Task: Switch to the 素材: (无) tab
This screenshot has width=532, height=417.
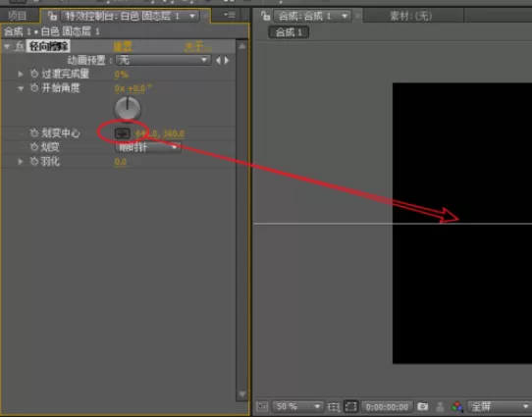Action: click(x=411, y=16)
